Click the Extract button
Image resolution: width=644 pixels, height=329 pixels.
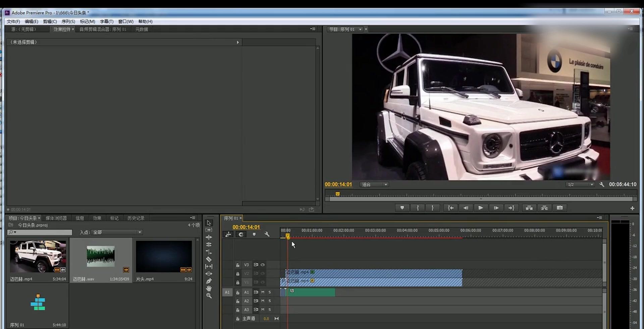click(544, 208)
